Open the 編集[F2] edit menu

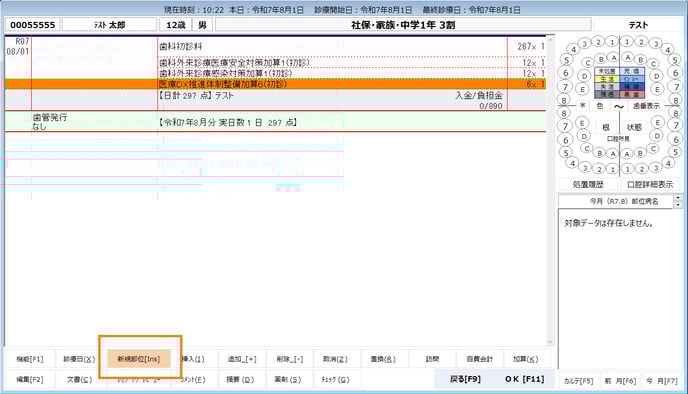pyautogui.click(x=30, y=380)
